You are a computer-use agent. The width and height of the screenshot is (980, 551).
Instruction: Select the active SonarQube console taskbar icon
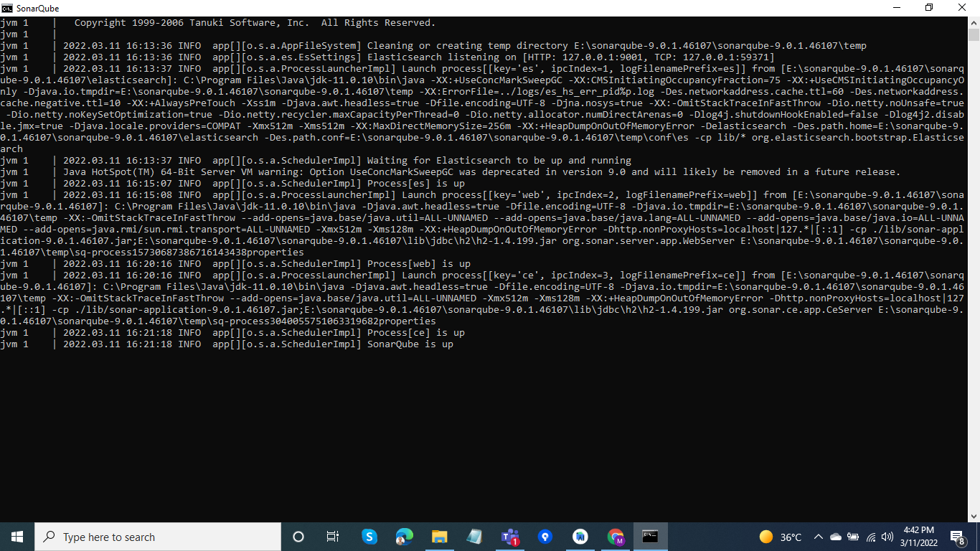point(650,537)
